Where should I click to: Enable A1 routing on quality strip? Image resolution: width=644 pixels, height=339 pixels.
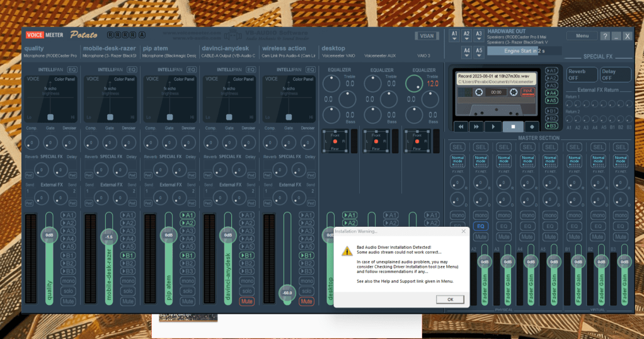[x=68, y=215]
